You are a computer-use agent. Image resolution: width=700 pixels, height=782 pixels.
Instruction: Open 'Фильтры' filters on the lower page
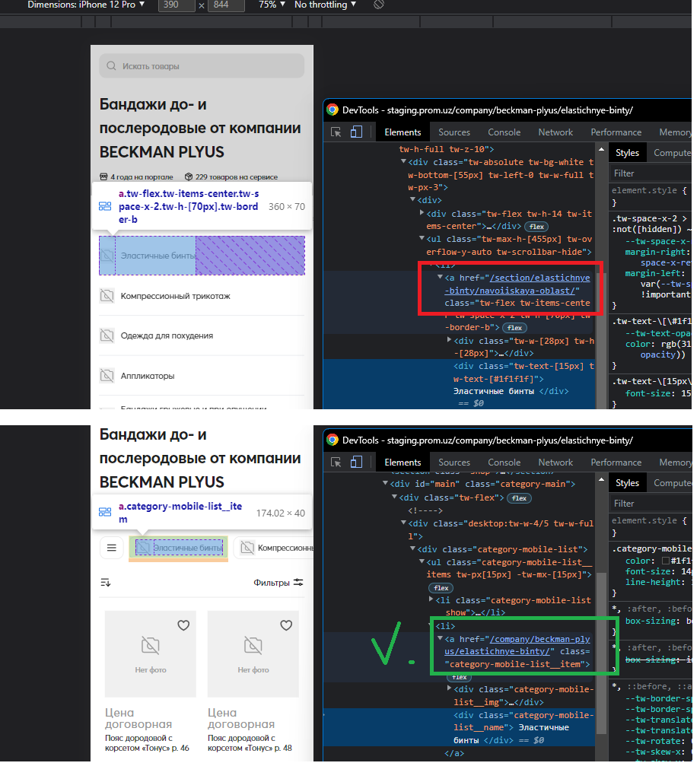click(x=278, y=583)
